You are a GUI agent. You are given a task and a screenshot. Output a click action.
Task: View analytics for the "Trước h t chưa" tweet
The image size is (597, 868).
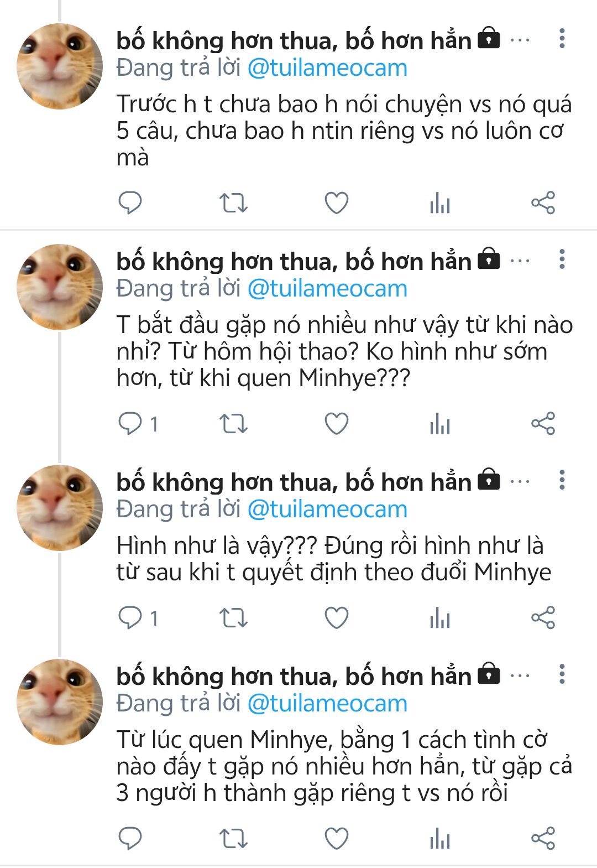440,203
